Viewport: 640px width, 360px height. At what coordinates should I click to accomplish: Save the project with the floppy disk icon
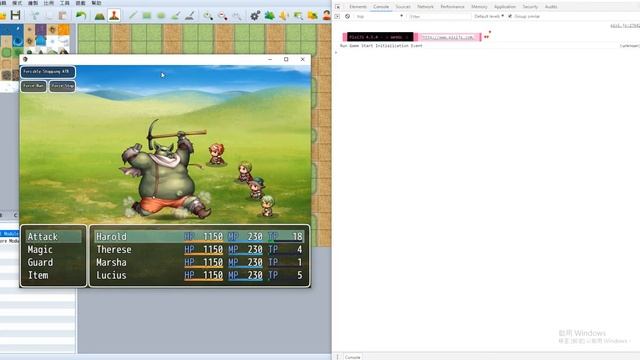click(16, 16)
